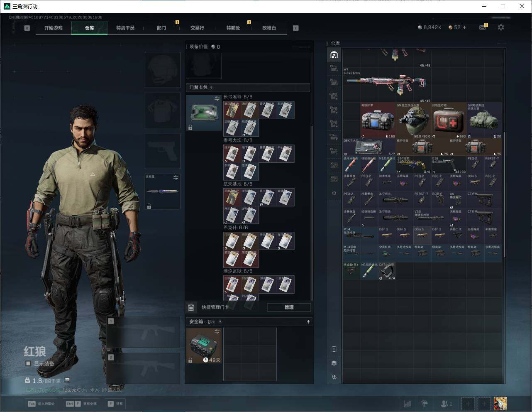Click the warehouse stacked layers icon
532x412 pixels.
(334, 363)
